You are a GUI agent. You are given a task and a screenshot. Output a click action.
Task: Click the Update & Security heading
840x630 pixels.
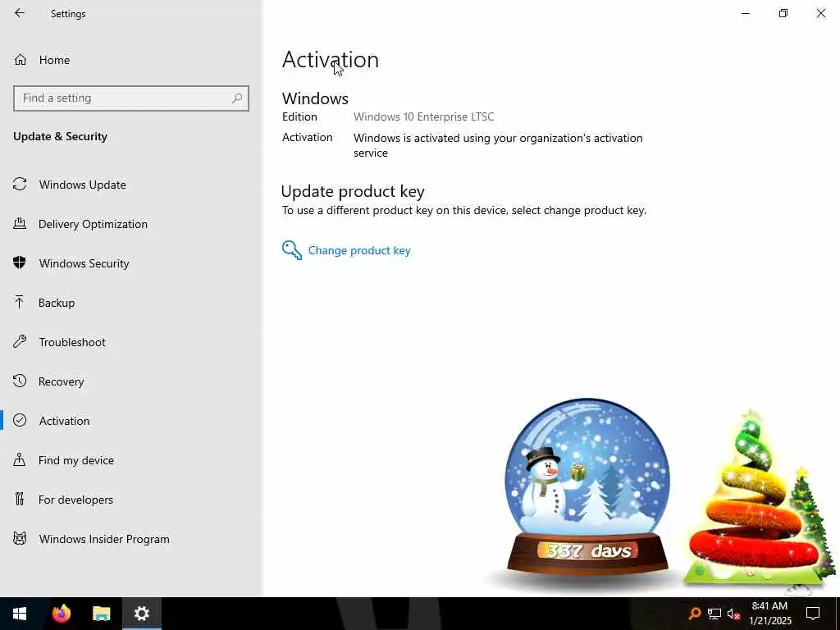click(60, 137)
